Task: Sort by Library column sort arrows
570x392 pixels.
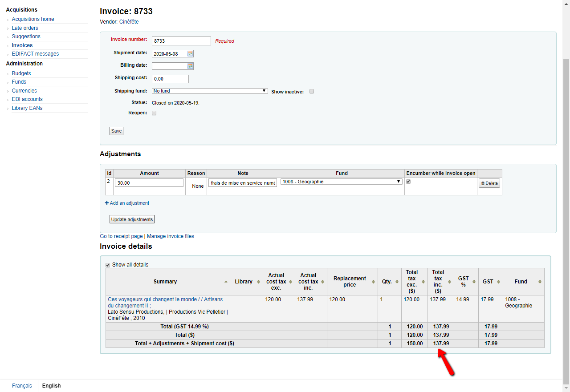Action: click(258, 282)
